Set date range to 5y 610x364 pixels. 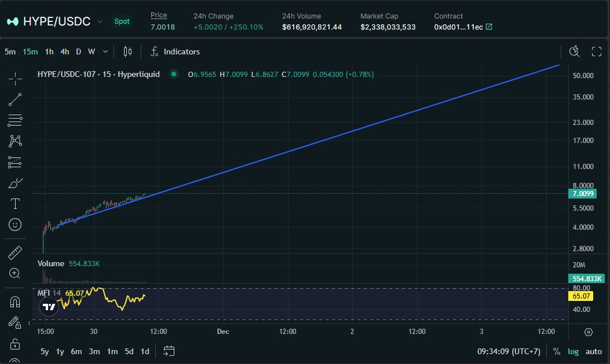[x=45, y=352]
